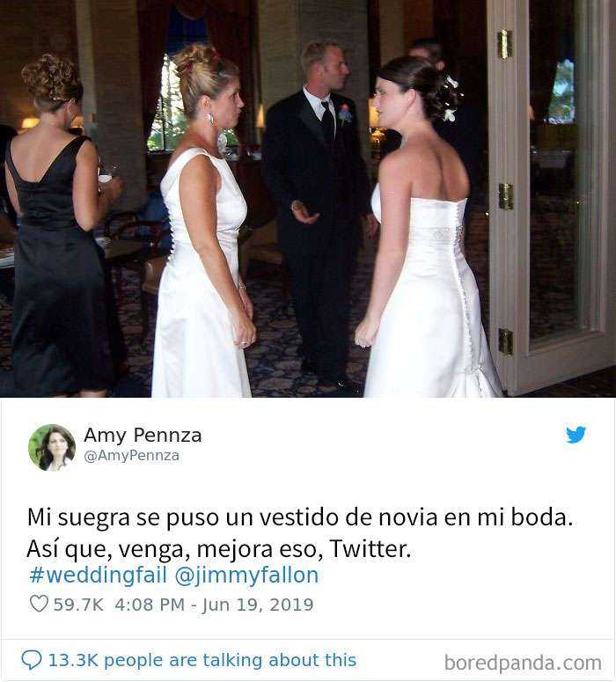Viewport: 616px width, 682px height.
Task: Open 13.3K people are talking about this
Action: click(202, 660)
